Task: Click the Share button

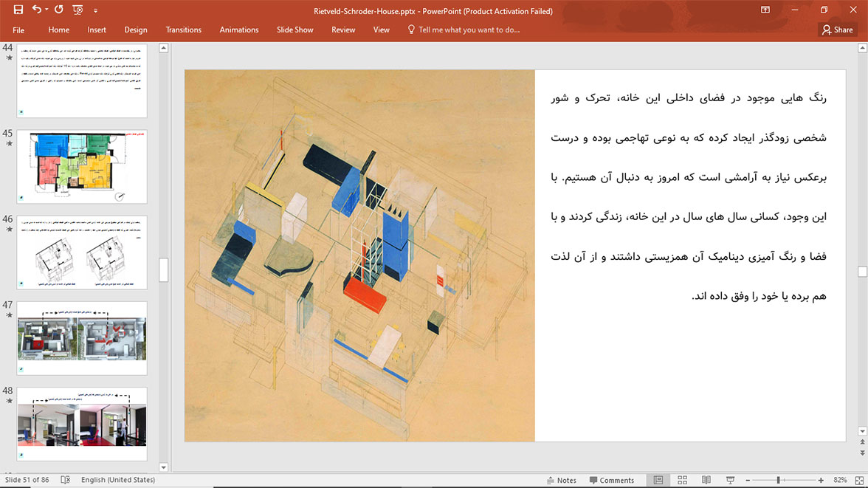Action: [x=838, y=30]
